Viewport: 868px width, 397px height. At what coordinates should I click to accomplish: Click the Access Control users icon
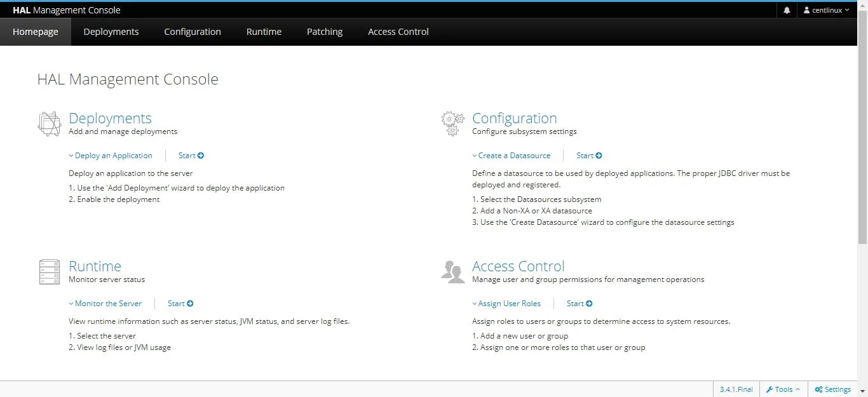tap(452, 271)
